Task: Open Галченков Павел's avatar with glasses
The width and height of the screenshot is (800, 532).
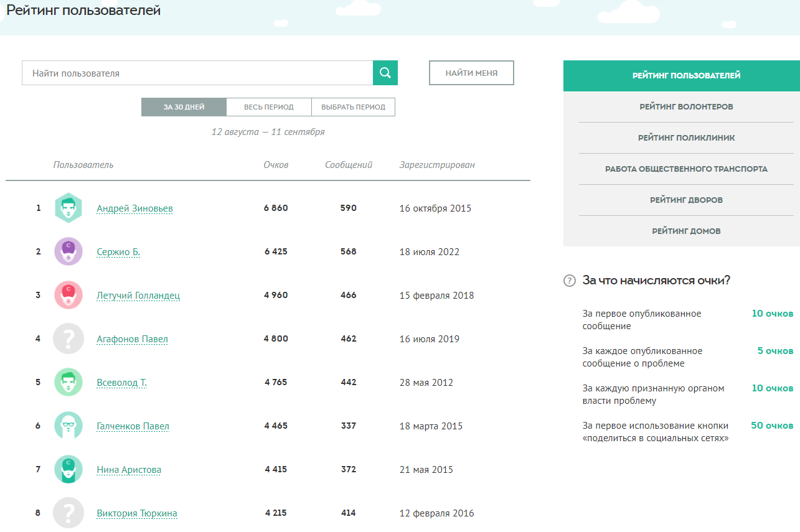Action: (x=68, y=426)
